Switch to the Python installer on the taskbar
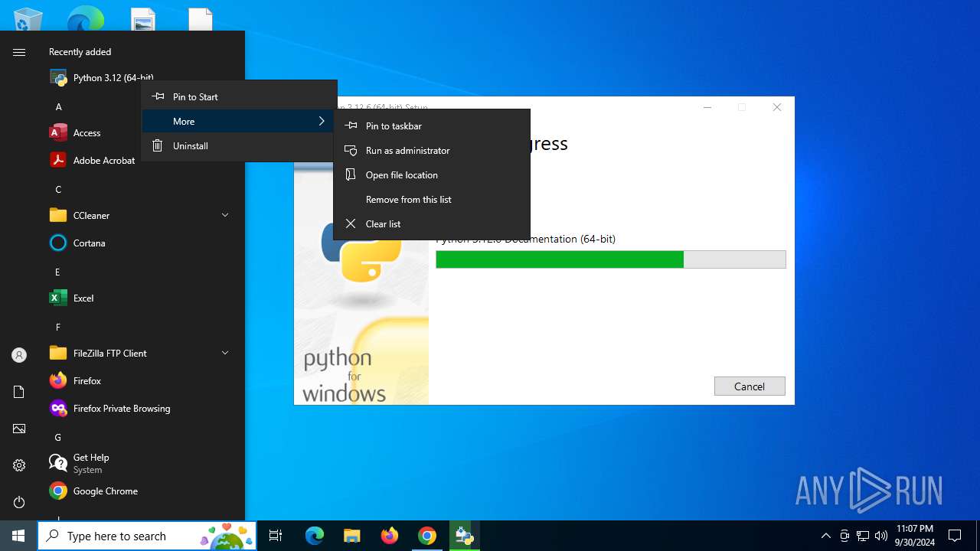The width and height of the screenshot is (980, 551). (x=465, y=536)
